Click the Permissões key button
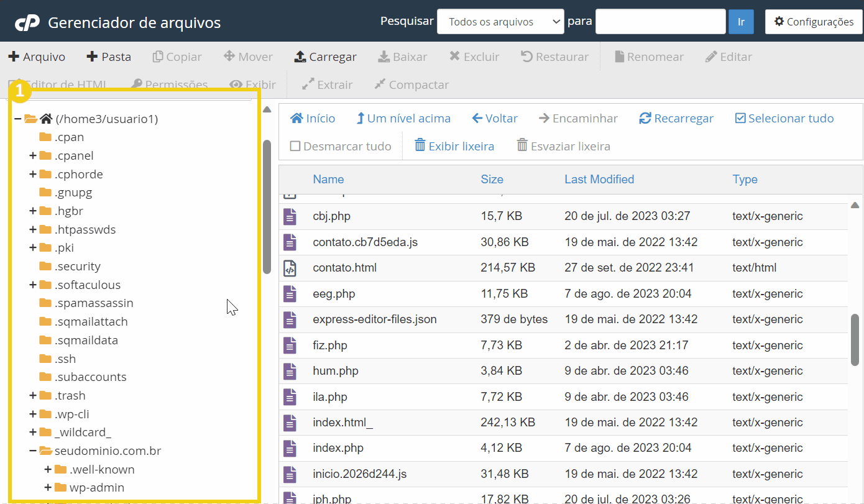 click(x=169, y=85)
